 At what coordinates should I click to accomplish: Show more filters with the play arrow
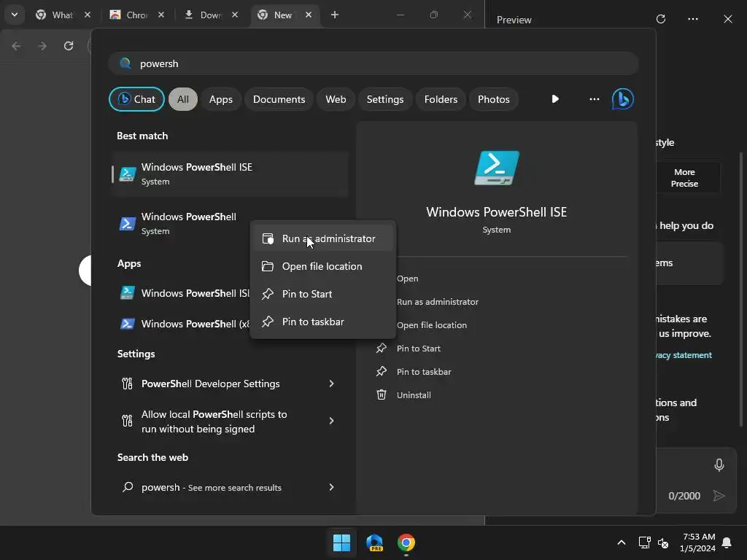pyautogui.click(x=555, y=99)
